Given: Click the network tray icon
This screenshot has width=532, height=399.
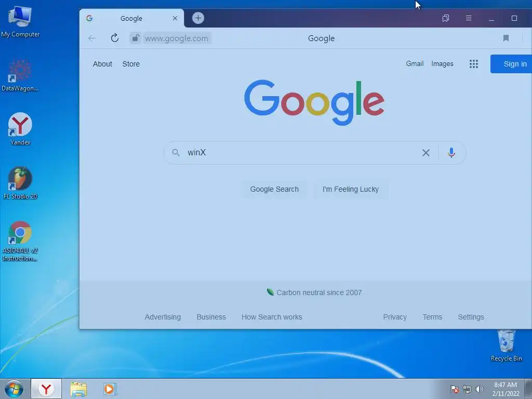Looking at the screenshot, I should tap(467, 389).
